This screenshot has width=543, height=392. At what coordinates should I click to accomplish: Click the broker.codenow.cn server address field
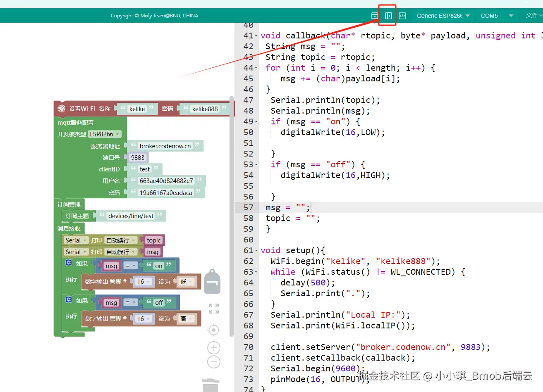click(165, 146)
